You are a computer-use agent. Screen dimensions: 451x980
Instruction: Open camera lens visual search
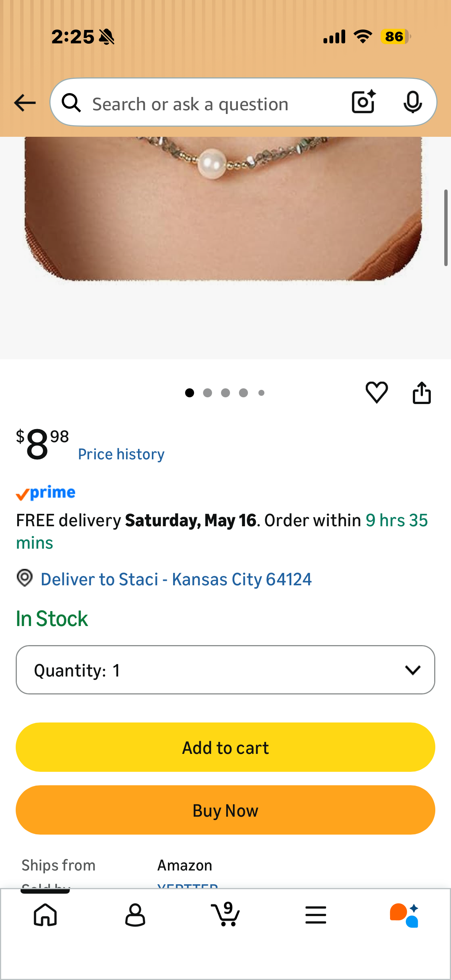(363, 102)
